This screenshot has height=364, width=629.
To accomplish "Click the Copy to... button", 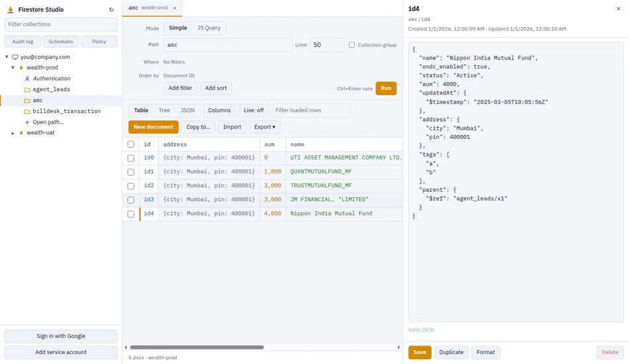I will coord(198,127).
